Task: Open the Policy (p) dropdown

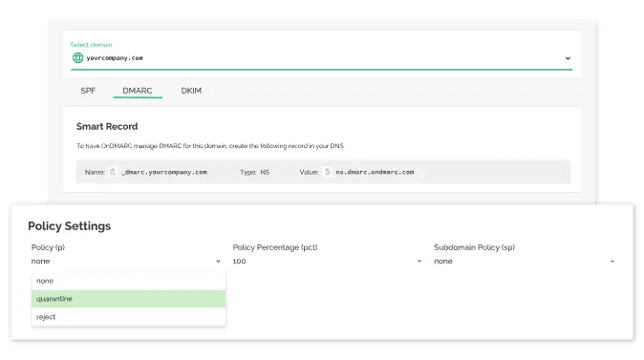Action: click(126, 261)
